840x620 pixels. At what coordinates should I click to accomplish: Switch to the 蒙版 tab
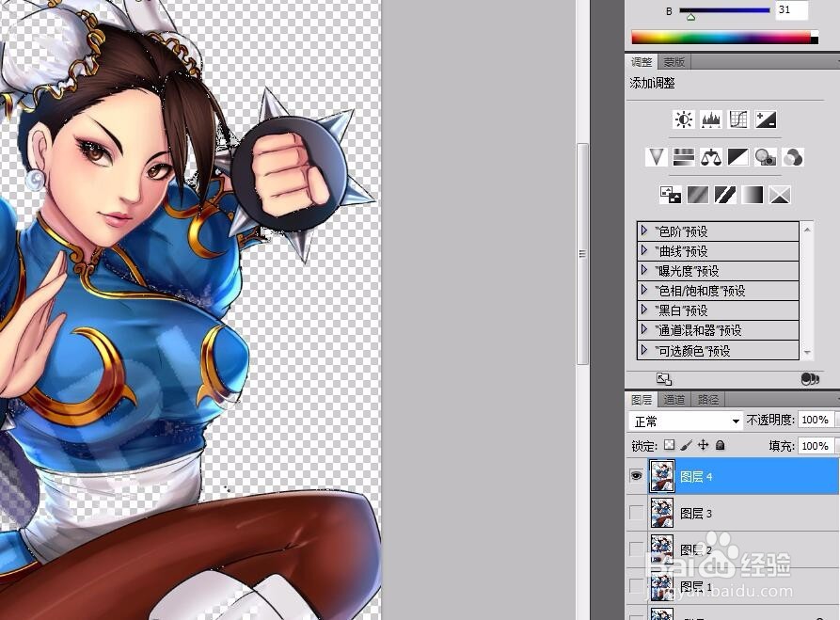[674, 62]
